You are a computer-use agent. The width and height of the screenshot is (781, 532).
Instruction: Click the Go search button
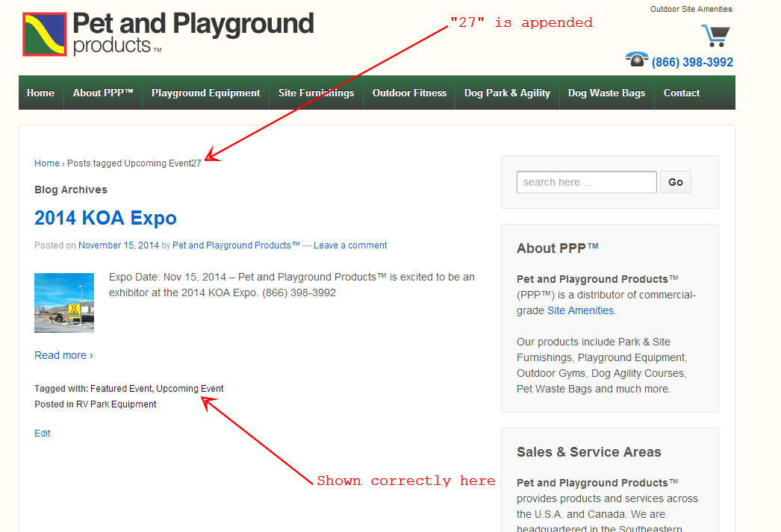(x=676, y=182)
